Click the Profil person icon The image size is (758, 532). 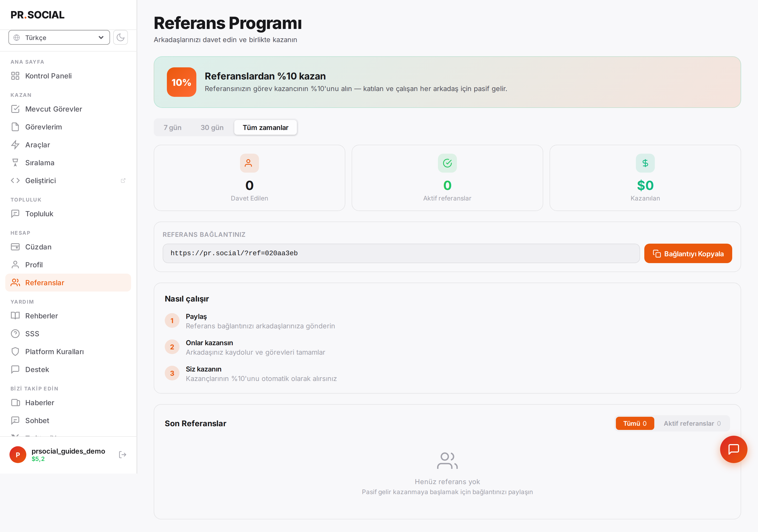[15, 265]
